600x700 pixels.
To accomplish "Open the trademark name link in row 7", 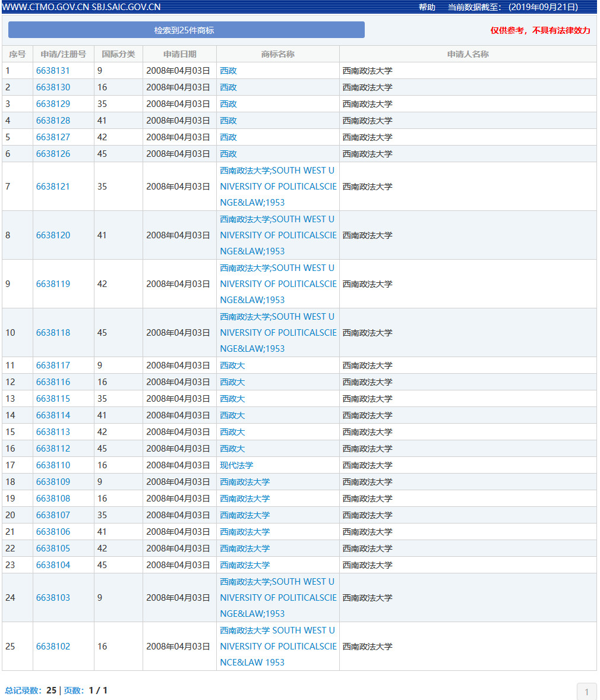I will click(x=278, y=186).
